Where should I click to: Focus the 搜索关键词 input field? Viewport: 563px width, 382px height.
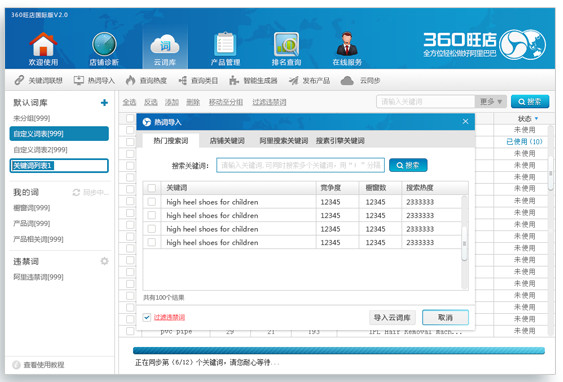coord(301,165)
